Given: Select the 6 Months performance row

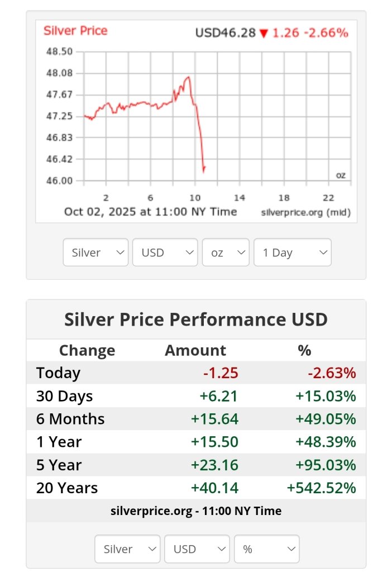Looking at the screenshot, I should point(196,419).
